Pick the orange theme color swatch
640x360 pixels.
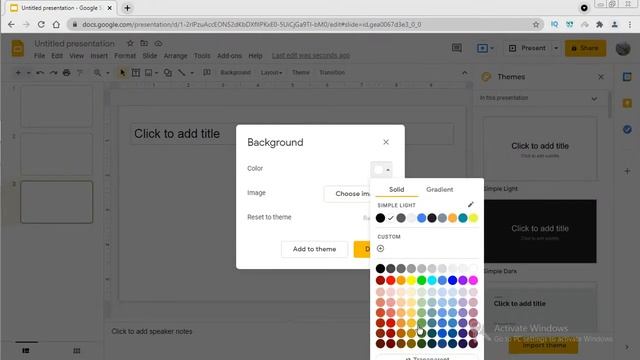(452, 218)
